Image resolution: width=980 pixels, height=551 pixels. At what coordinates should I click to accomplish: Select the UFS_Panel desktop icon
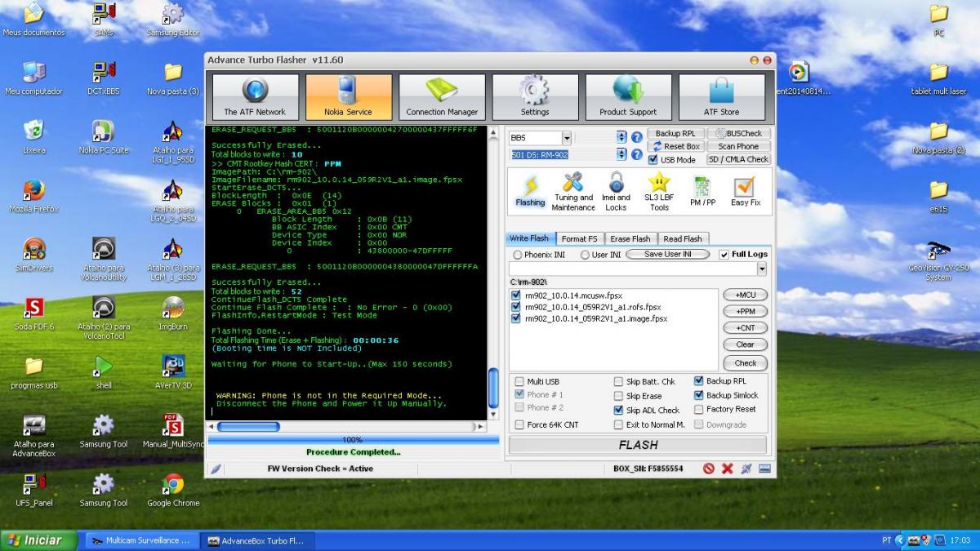coord(33,490)
